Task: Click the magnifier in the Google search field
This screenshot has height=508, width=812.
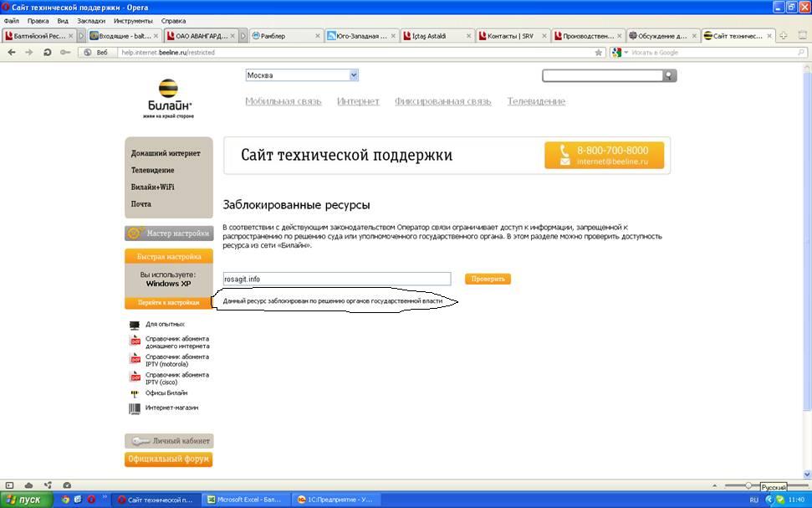Action: point(800,53)
